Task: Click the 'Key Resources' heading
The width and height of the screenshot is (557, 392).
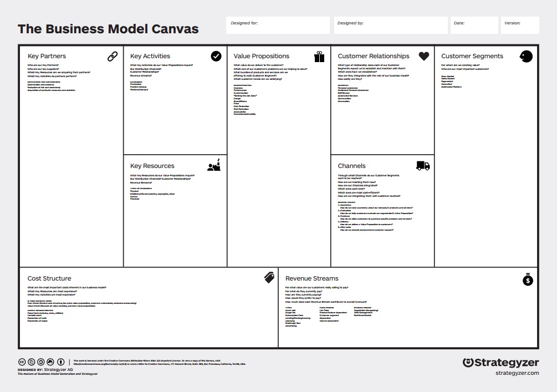Action: click(152, 166)
